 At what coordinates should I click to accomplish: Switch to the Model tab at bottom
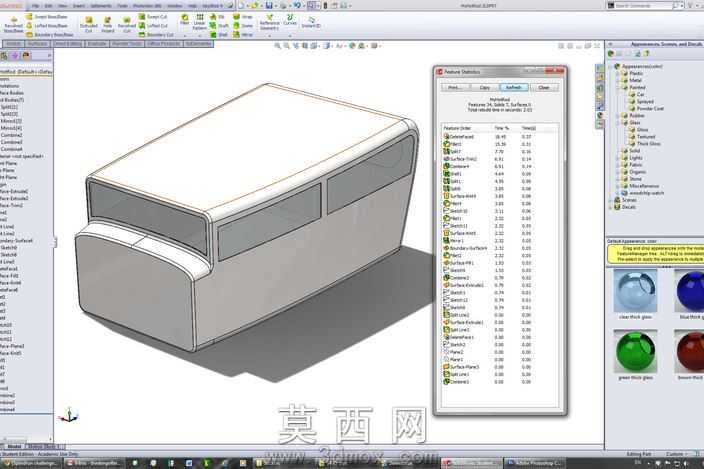tap(14, 447)
